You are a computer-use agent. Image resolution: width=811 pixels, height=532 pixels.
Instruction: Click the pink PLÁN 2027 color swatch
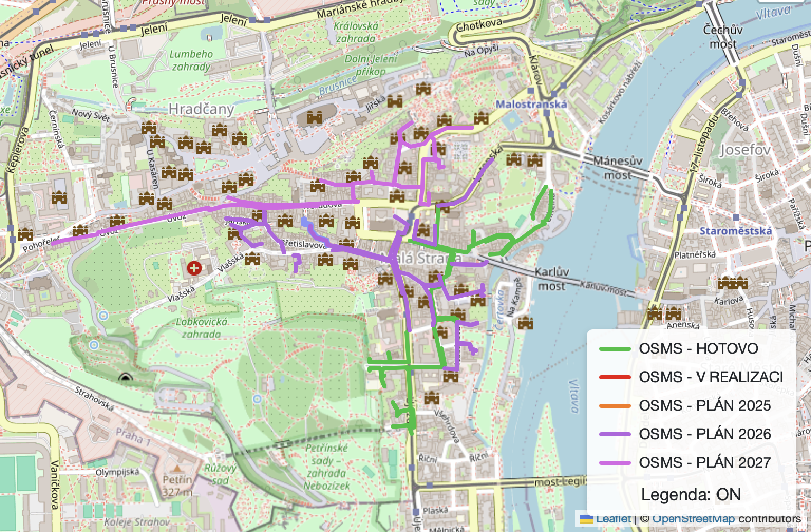point(615,463)
